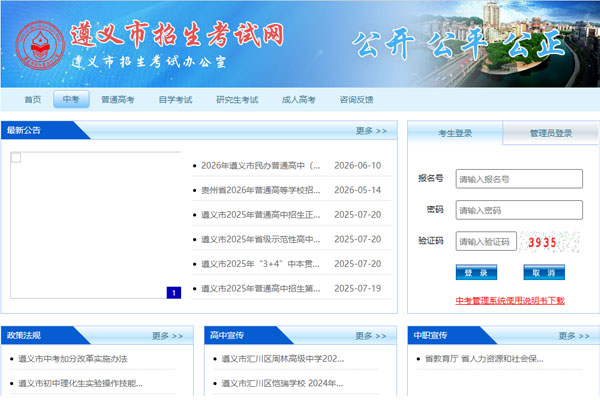Click 更多 in 政策法规 panel
Screen dimensions: 600x400
coord(168,336)
